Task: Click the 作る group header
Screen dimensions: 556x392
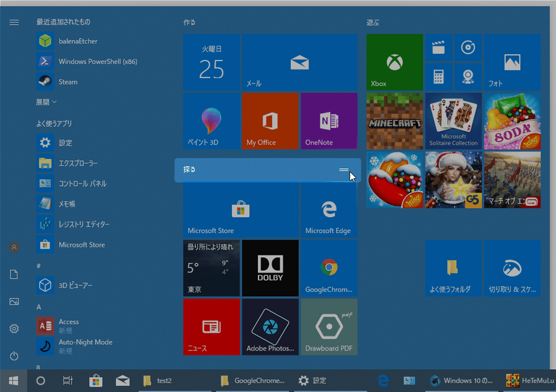Action: [x=189, y=22]
